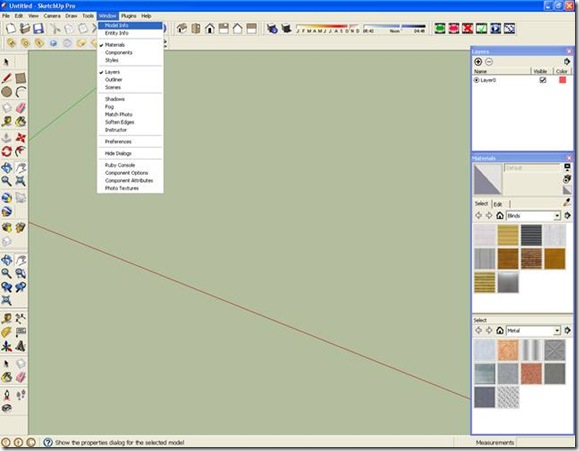
Task: Choose the Circle drawing tool
Action: point(7,92)
